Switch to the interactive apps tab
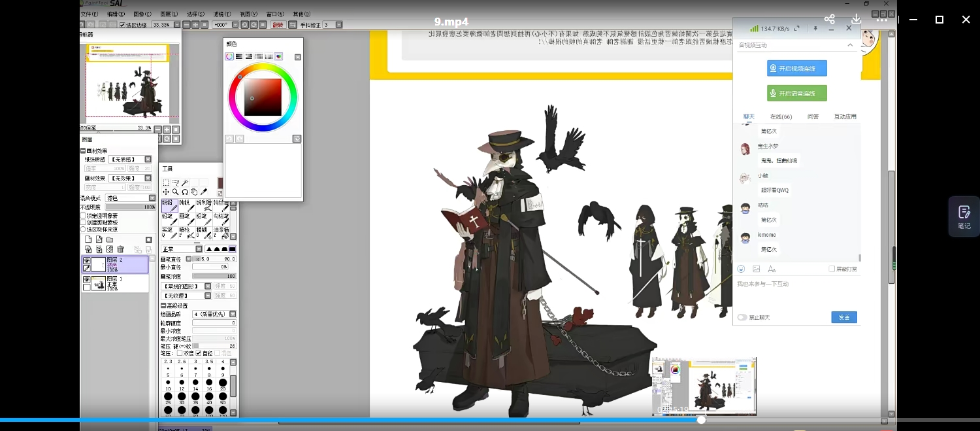Viewport: 980px width, 431px height. point(845,116)
